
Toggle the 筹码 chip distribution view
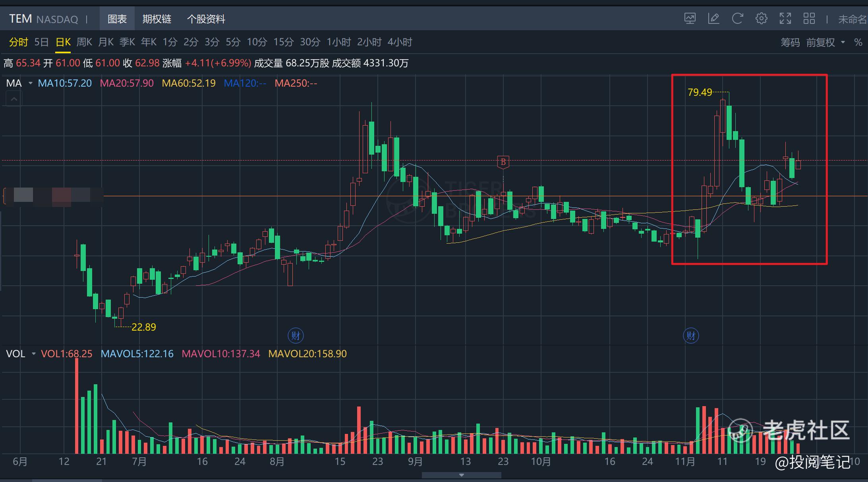pos(790,43)
